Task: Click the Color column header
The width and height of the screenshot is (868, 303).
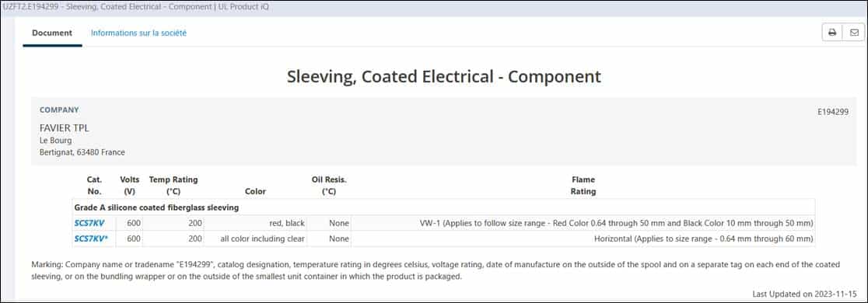Action: point(255,192)
